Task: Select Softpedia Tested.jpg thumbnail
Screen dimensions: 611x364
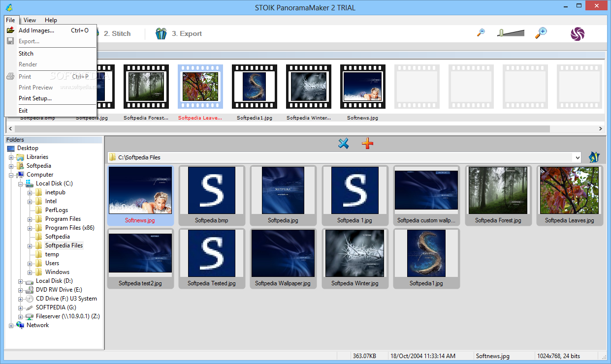Action: click(x=212, y=258)
